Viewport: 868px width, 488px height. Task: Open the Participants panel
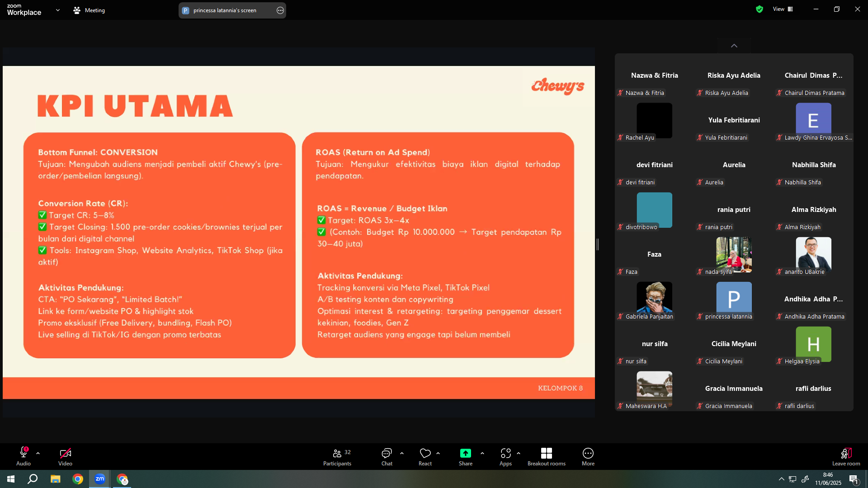pyautogui.click(x=337, y=456)
